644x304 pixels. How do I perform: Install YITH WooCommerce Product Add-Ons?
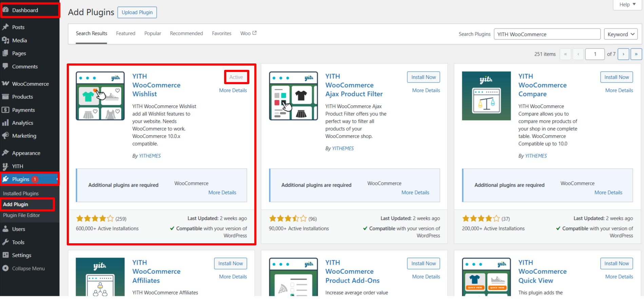[424, 263]
